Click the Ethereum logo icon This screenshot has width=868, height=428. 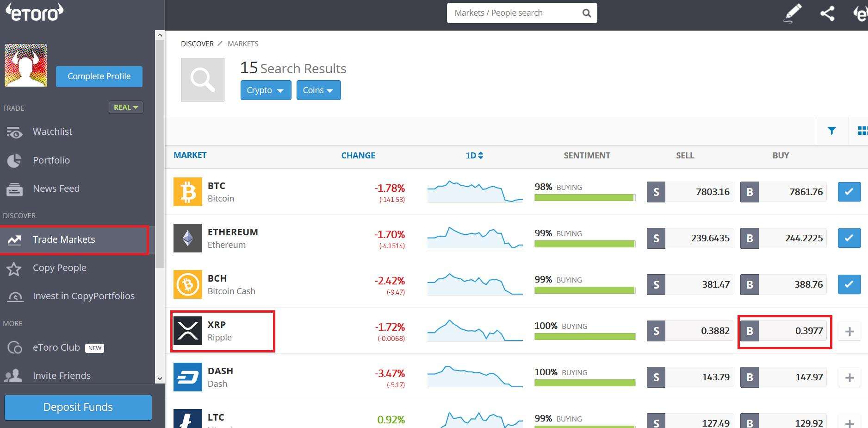pyautogui.click(x=188, y=238)
